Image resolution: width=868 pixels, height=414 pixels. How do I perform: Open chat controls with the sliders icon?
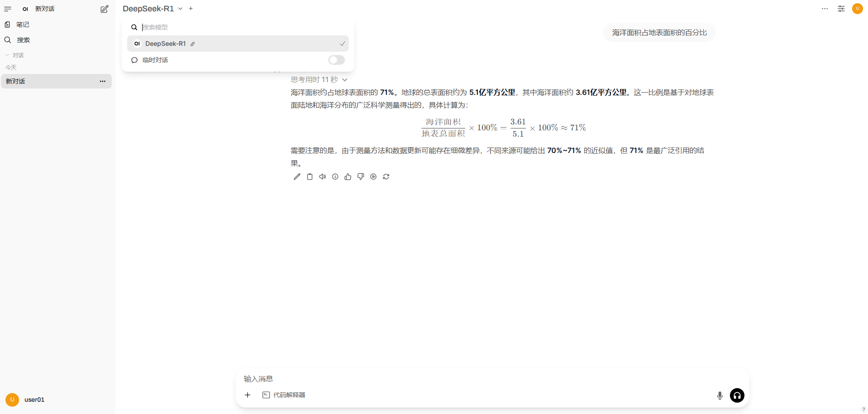[x=841, y=9]
